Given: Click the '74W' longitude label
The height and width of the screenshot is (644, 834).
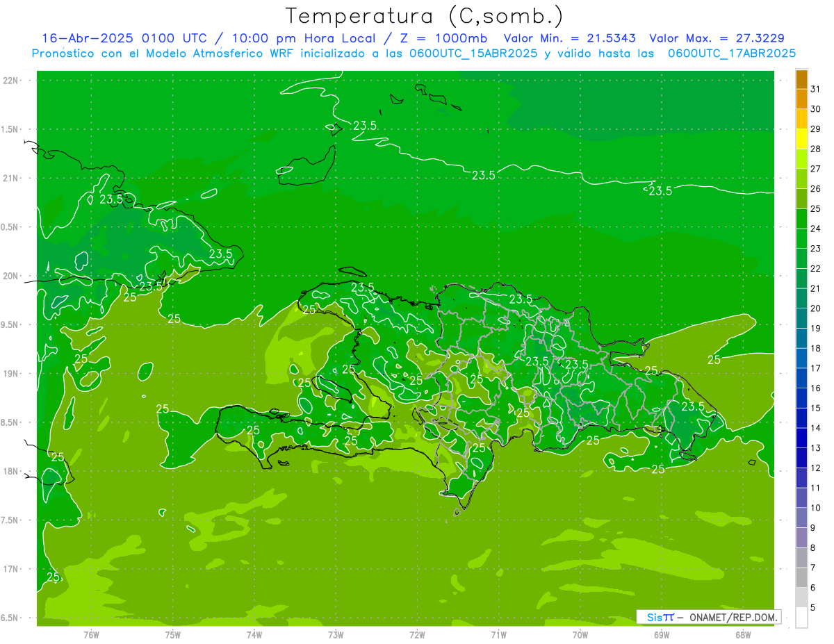Looking at the screenshot, I should click(254, 635).
